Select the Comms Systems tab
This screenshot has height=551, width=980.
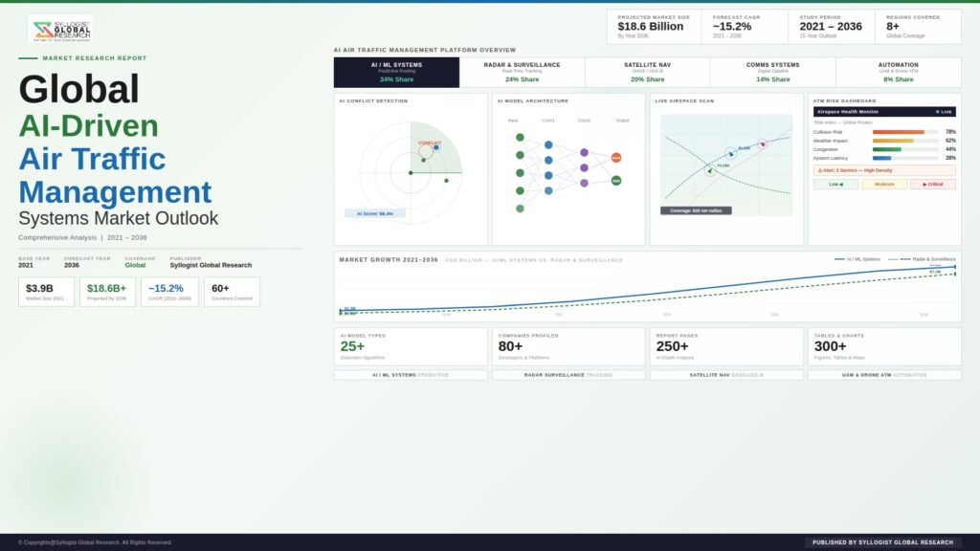773,73
